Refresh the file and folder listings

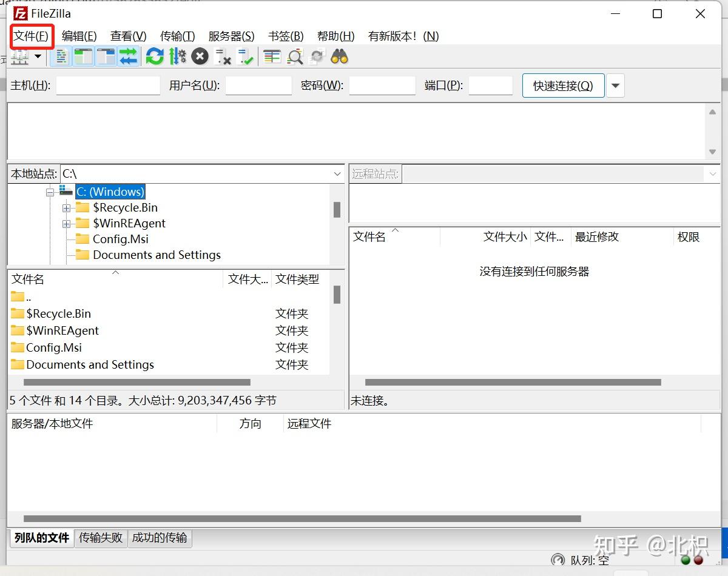(155, 56)
